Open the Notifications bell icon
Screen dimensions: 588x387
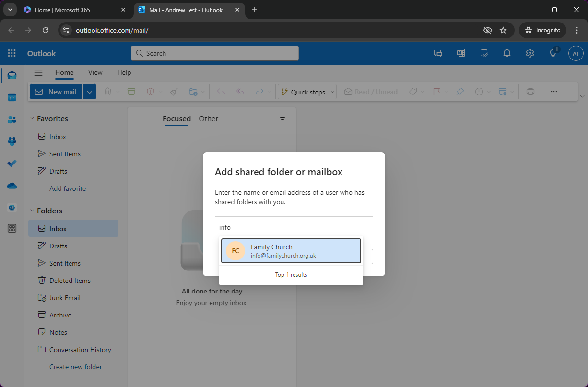coord(507,53)
